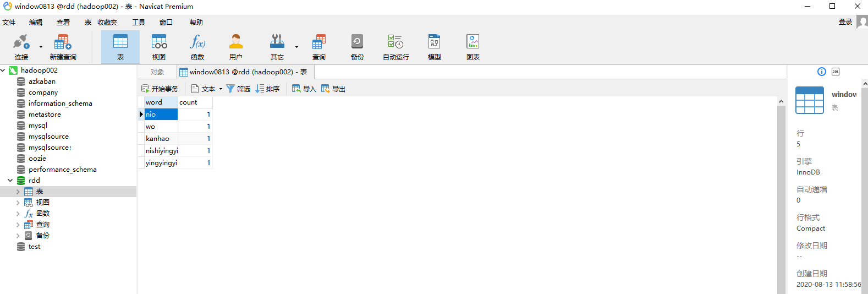Click the word column header
The height and width of the screenshot is (294, 868).
(161, 102)
